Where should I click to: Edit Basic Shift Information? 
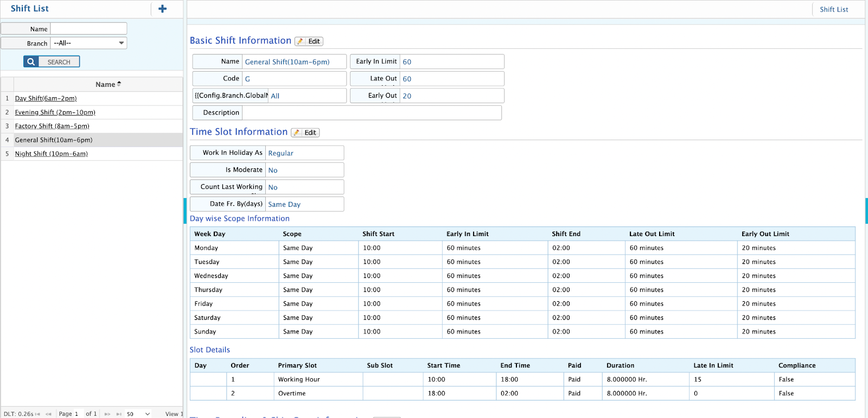[x=309, y=41]
